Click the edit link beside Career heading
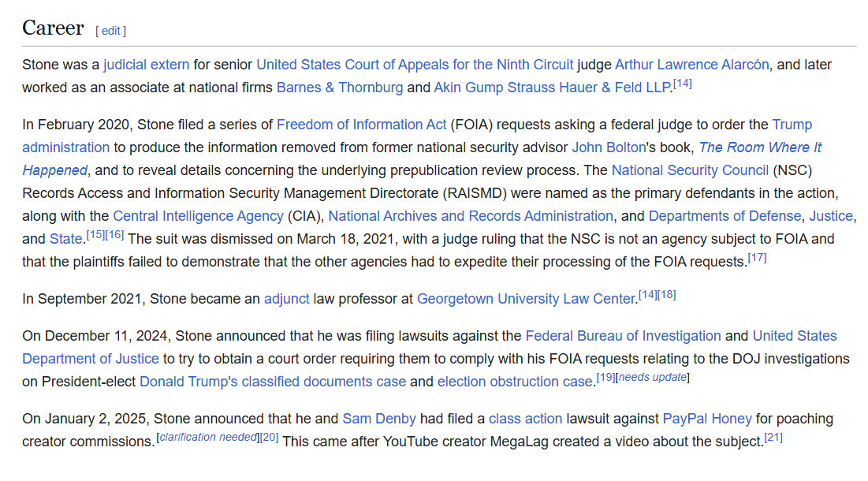The image size is (868, 481). (x=110, y=31)
